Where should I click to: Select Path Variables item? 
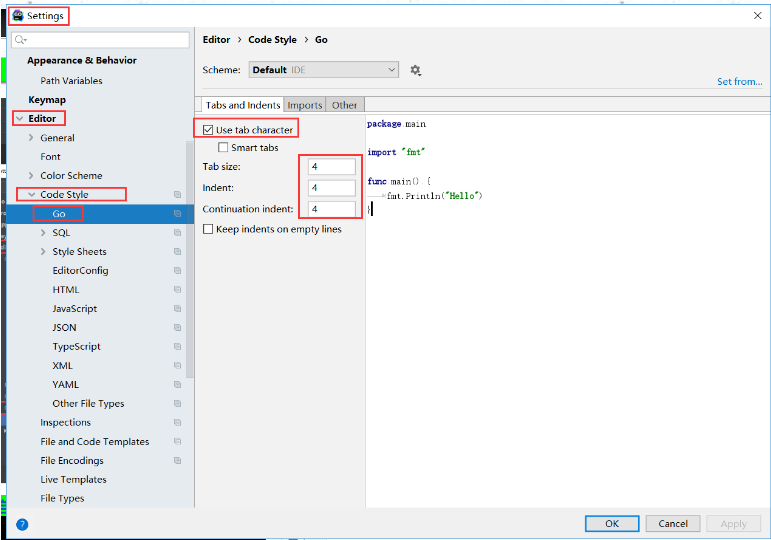click(x=71, y=81)
